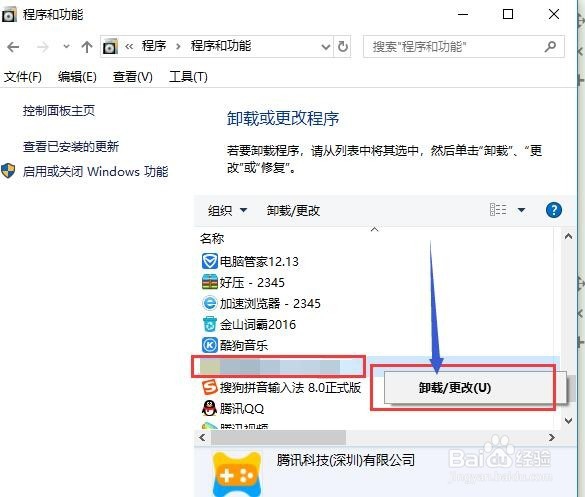Go up one level arrow
Viewport: 585px width, 497px height.
pos(87,47)
